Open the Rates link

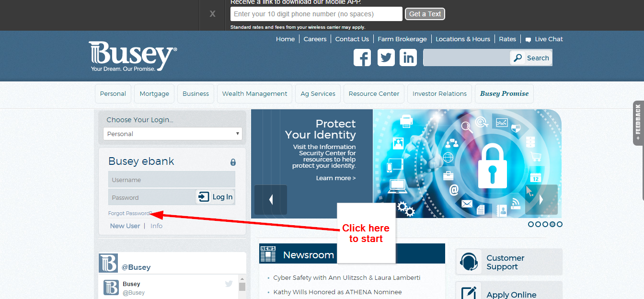507,39
